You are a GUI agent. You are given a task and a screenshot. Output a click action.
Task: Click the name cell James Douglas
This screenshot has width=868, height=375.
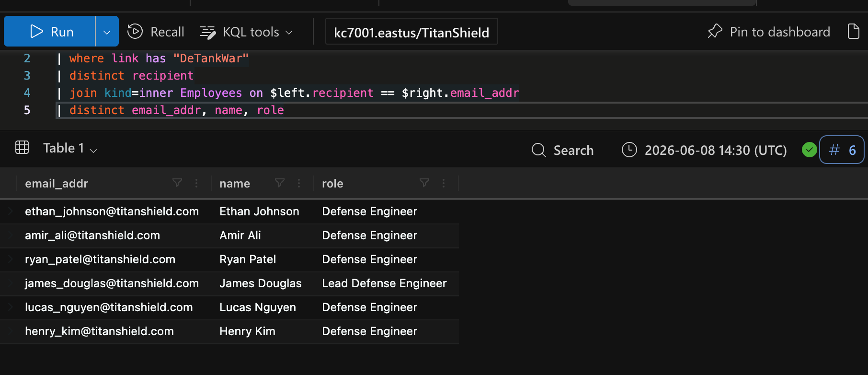coord(261,283)
